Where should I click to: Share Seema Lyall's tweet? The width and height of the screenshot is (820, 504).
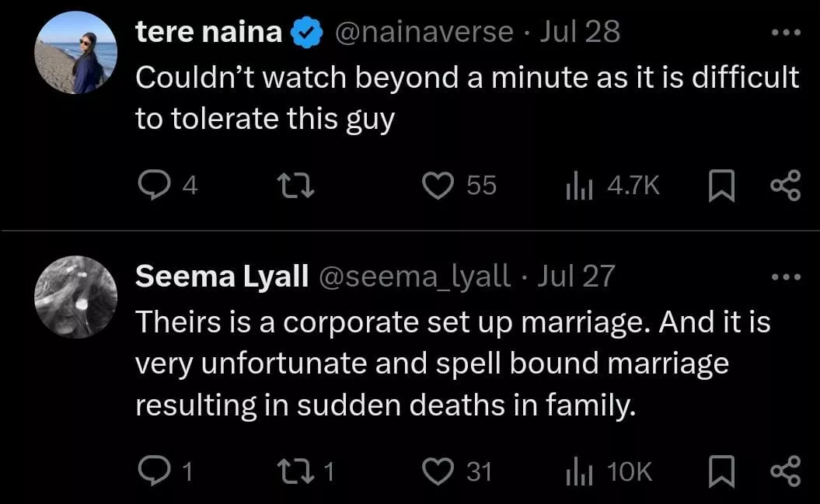785,471
